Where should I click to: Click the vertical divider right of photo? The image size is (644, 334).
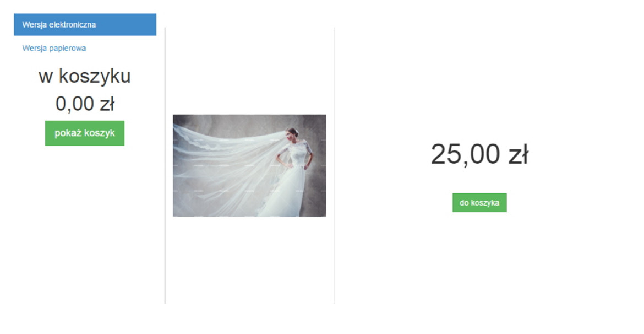(x=334, y=165)
